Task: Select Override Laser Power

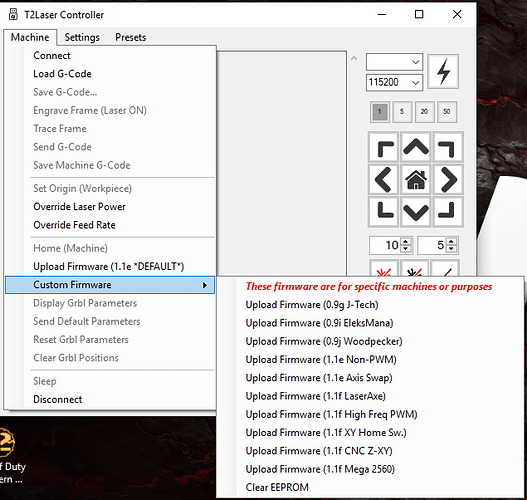Action: coord(110,207)
